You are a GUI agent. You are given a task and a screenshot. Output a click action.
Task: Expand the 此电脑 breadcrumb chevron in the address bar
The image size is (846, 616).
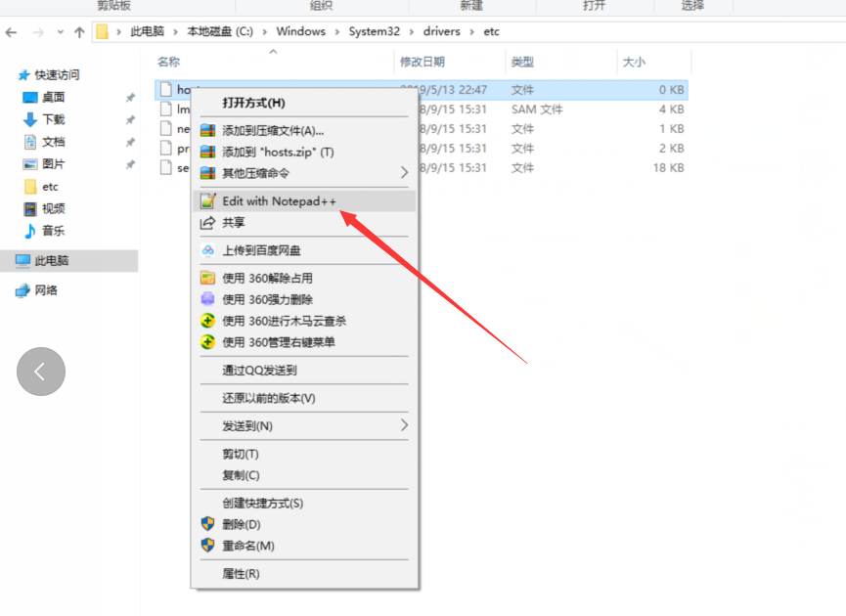tap(176, 31)
